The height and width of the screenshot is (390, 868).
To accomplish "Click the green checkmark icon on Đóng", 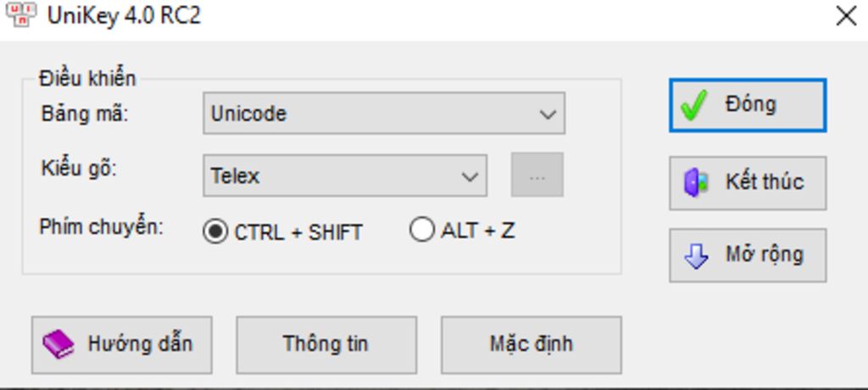I will (694, 106).
